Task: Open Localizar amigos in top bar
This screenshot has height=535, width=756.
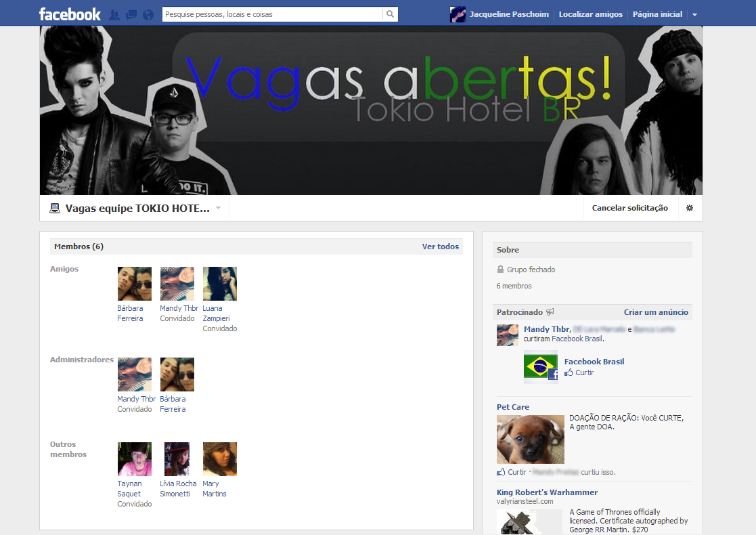Action: 591,14
